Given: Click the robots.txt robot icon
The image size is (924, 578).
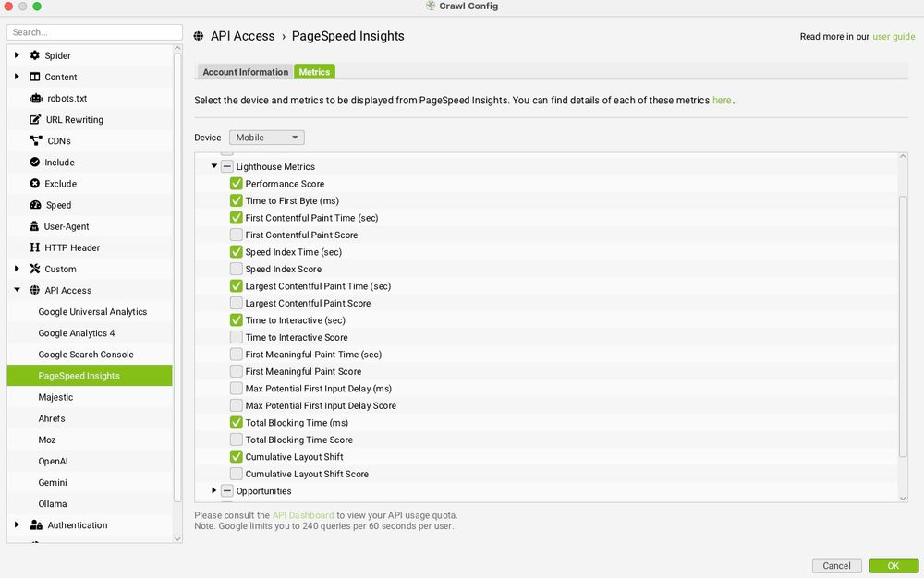Looking at the screenshot, I should (36, 98).
